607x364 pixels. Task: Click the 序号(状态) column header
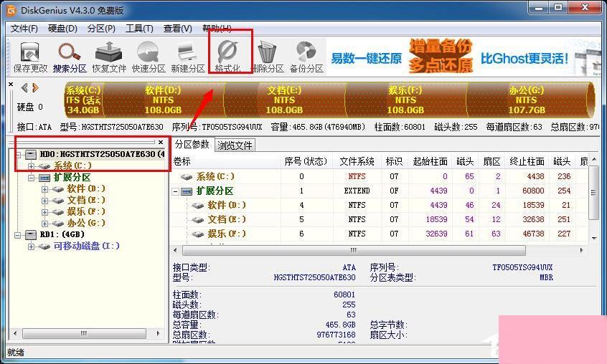(x=306, y=161)
